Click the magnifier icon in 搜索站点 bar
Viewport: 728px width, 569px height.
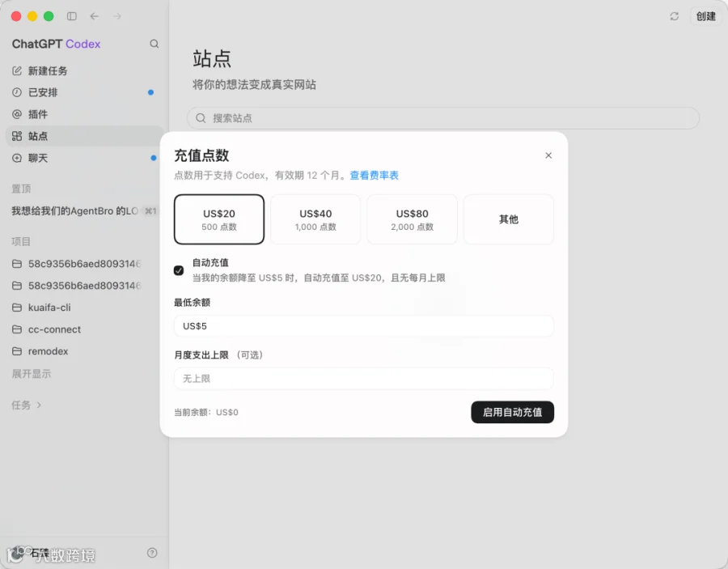coord(201,118)
